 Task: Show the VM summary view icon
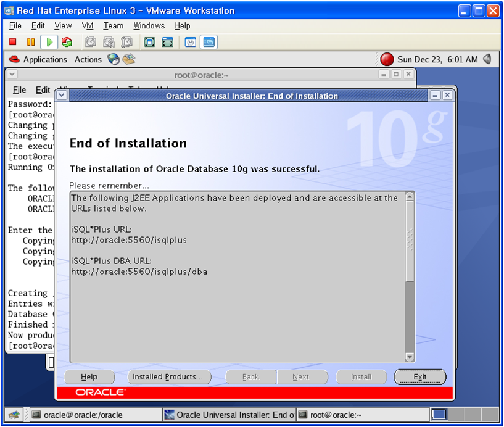(191, 42)
